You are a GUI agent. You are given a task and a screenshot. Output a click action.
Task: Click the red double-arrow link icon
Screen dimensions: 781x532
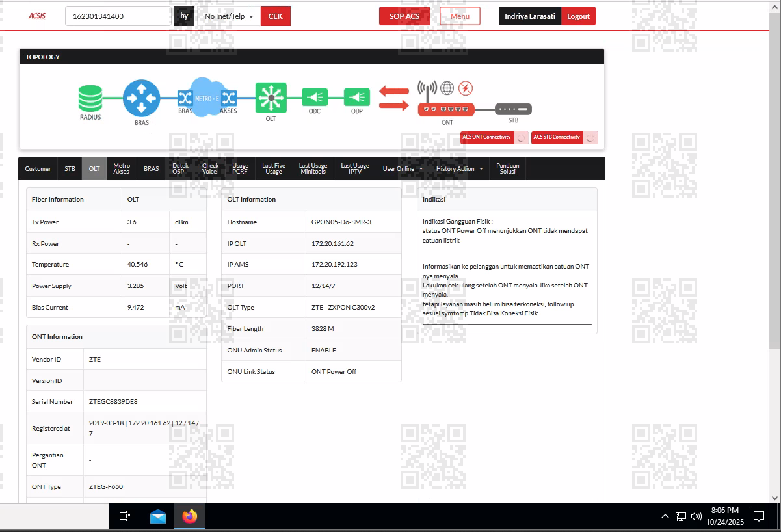click(x=394, y=98)
